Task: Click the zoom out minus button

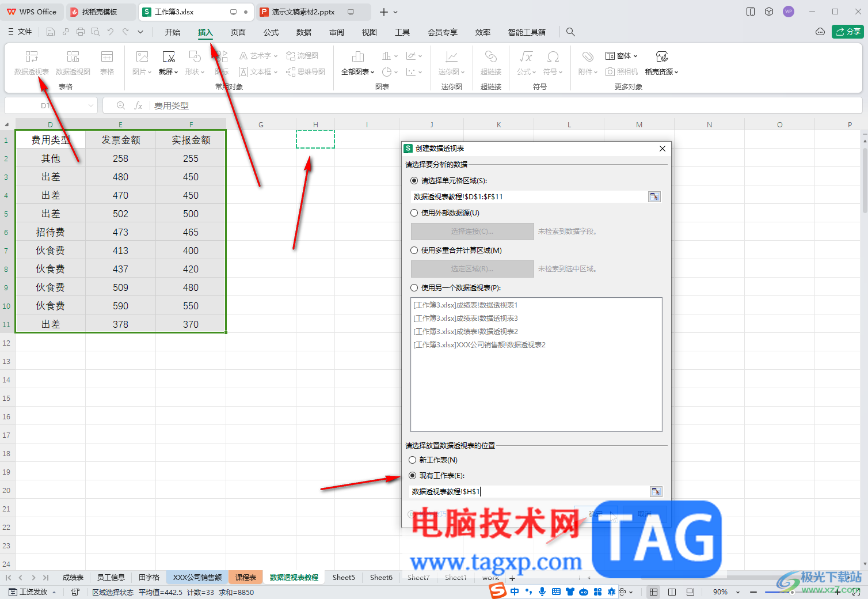Action: (753, 592)
